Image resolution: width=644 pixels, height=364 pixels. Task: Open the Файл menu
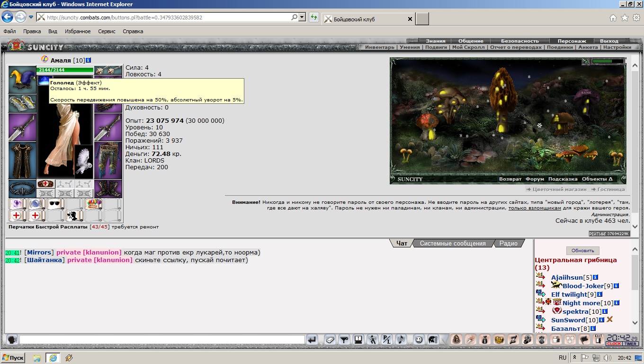click(9, 31)
